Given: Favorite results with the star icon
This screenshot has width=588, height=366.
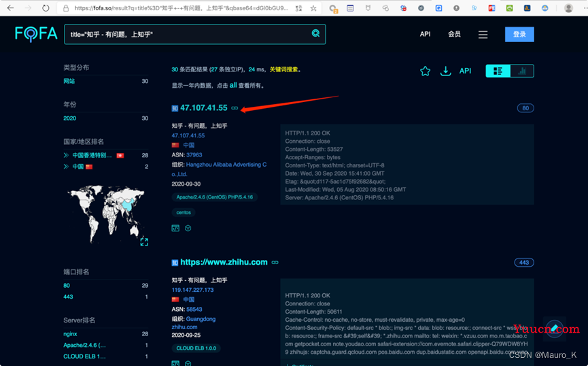Looking at the screenshot, I should 426,71.
